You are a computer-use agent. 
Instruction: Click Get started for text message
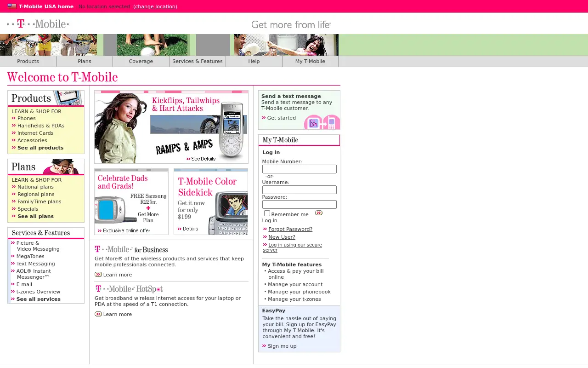(282, 118)
